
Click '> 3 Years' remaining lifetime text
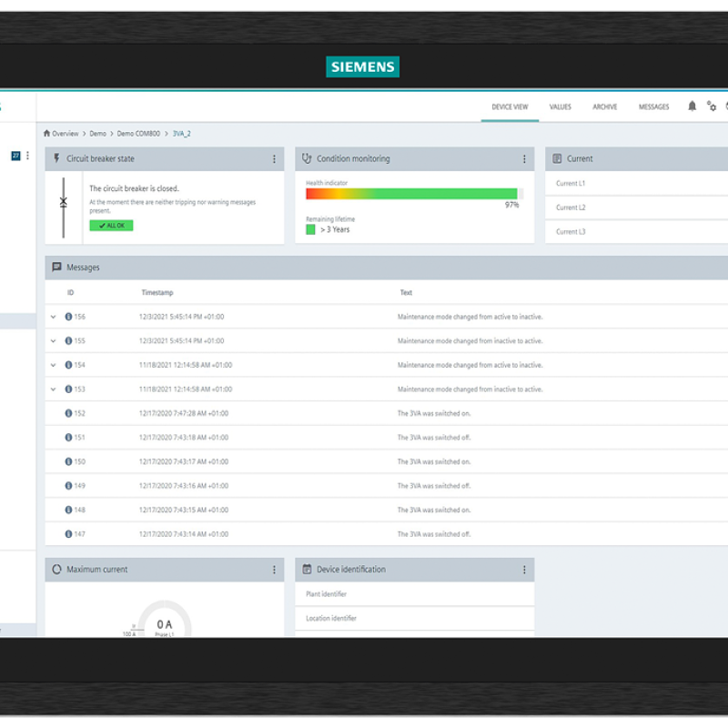pyautogui.click(x=335, y=229)
